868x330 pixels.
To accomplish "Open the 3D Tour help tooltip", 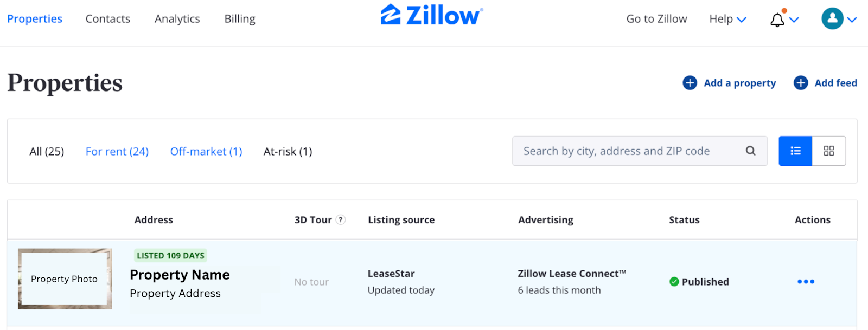I will (341, 219).
